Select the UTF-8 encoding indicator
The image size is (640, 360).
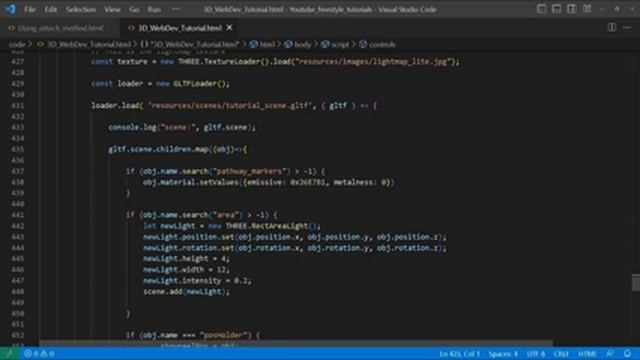(536, 353)
